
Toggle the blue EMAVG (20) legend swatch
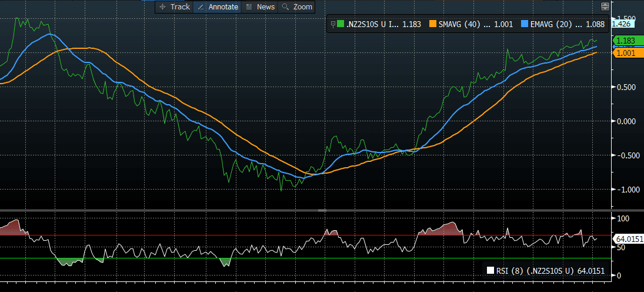(525, 24)
